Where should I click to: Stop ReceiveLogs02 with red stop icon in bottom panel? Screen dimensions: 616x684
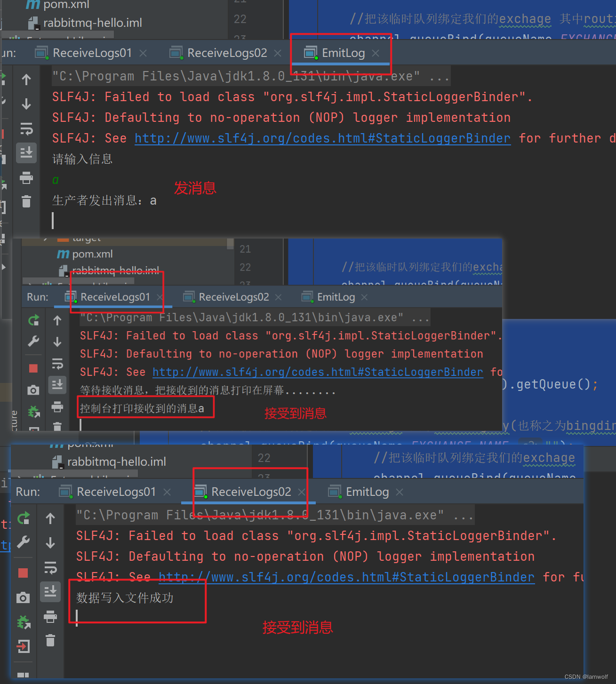pyautogui.click(x=23, y=573)
